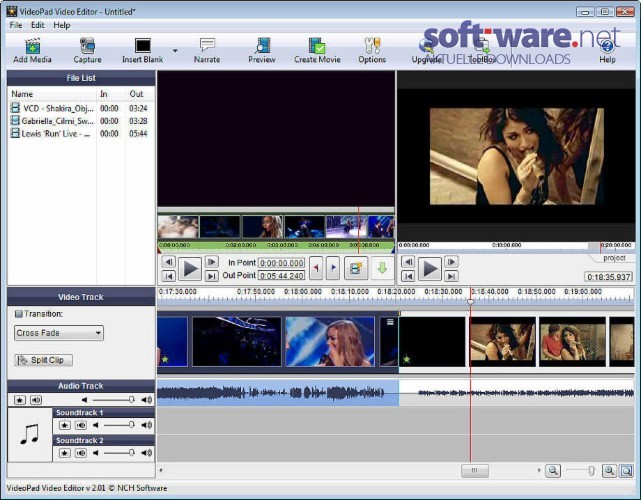Set in point with red flag icon
The image size is (641, 500).
click(316, 268)
